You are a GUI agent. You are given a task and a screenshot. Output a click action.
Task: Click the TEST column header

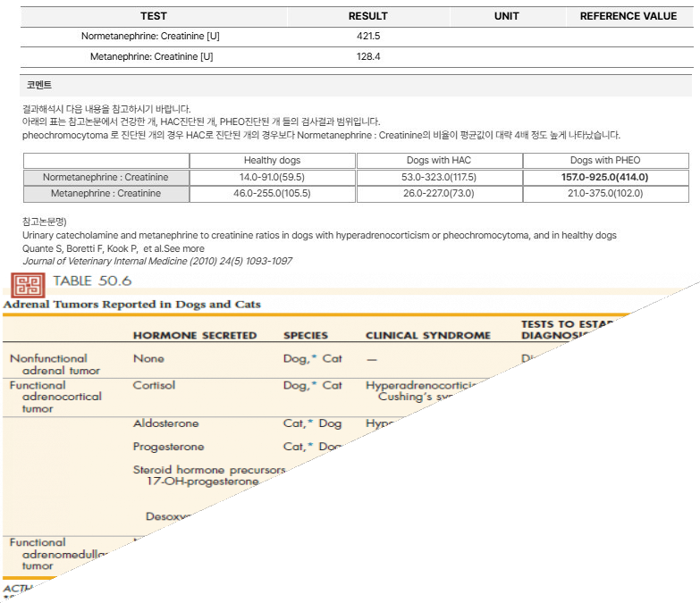point(154,16)
